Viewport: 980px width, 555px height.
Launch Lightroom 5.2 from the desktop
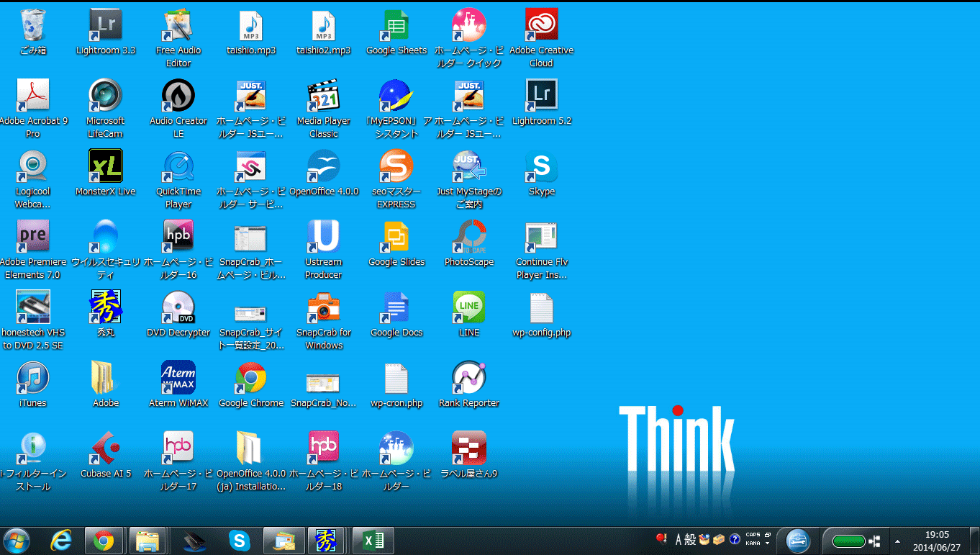pos(542,103)
